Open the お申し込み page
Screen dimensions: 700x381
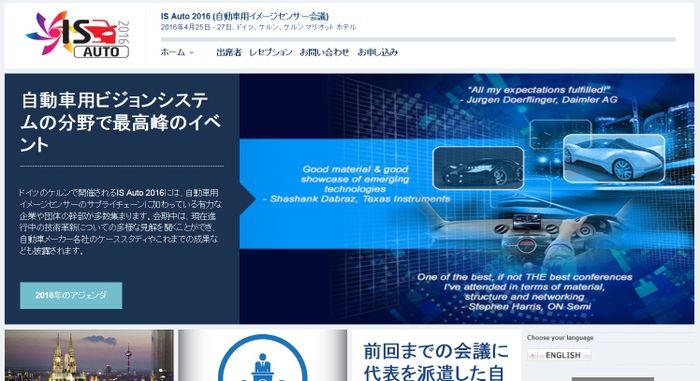click(x=378, y=52)
